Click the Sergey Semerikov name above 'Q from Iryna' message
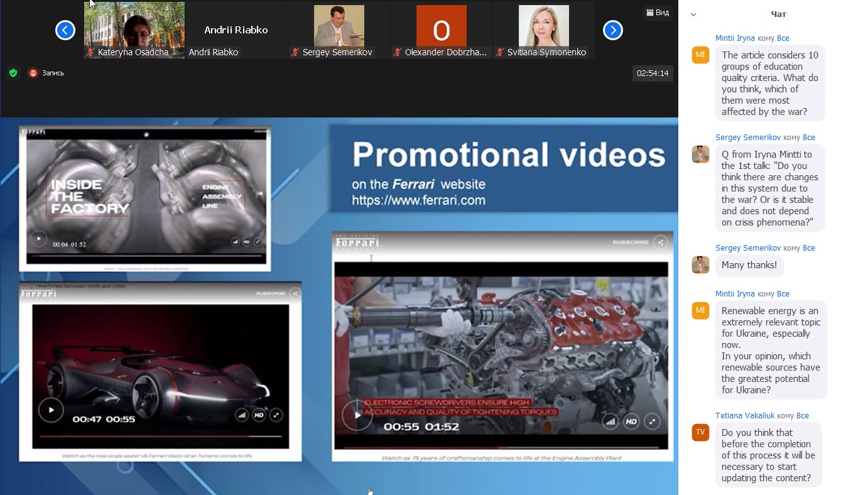Viewport: 868px width, 495px height. coord(747,138)
